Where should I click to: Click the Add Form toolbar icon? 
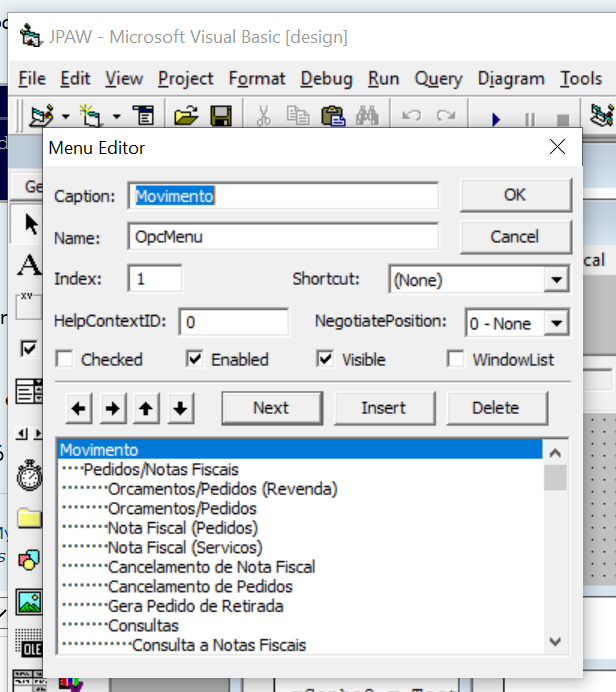pos(90,116)
